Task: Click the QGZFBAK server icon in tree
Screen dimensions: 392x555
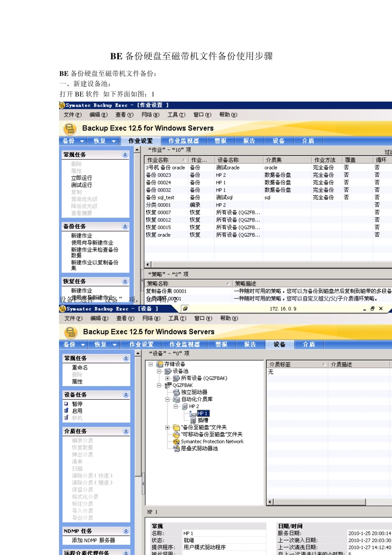Action: pyautogui.click(x=168, y=385)
